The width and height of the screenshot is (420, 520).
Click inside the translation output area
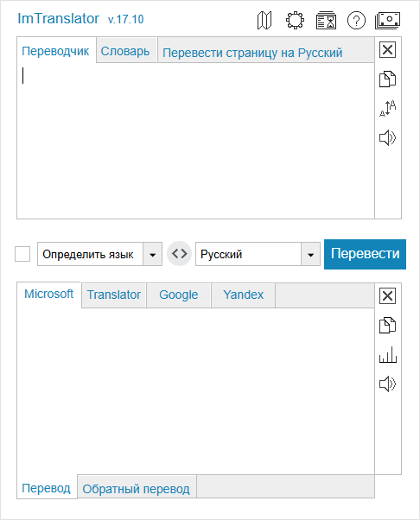[195, 391]
